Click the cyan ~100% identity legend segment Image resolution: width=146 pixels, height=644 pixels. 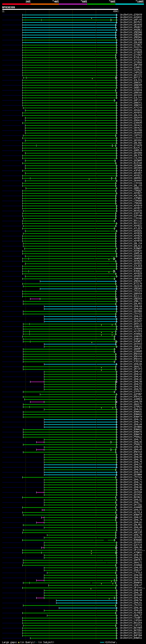point(130,4)
